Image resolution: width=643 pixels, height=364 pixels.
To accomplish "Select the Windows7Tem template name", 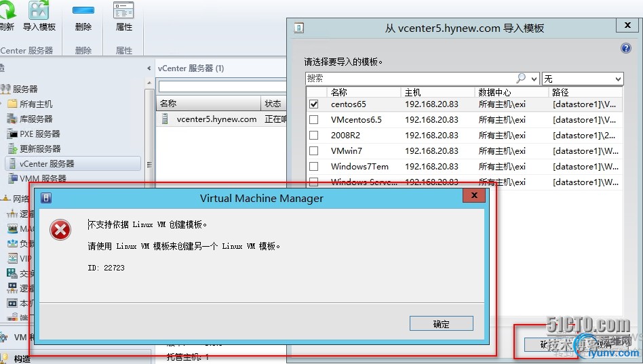I will (359, 167).
